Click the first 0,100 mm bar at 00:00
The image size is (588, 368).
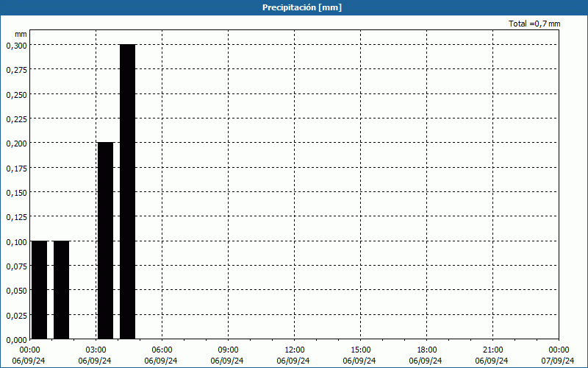tap(40, 290)
